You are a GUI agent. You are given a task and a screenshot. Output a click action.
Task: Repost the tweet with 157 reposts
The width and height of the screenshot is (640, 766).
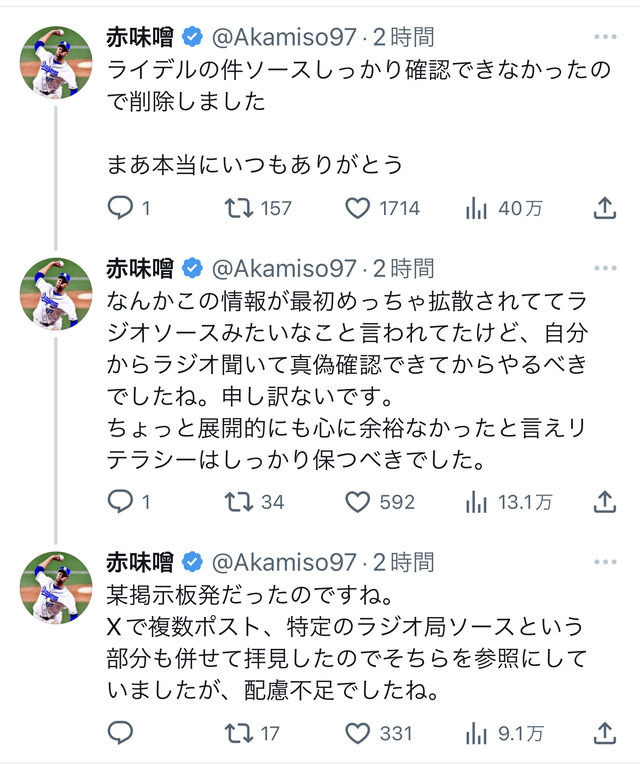[237, 208]
